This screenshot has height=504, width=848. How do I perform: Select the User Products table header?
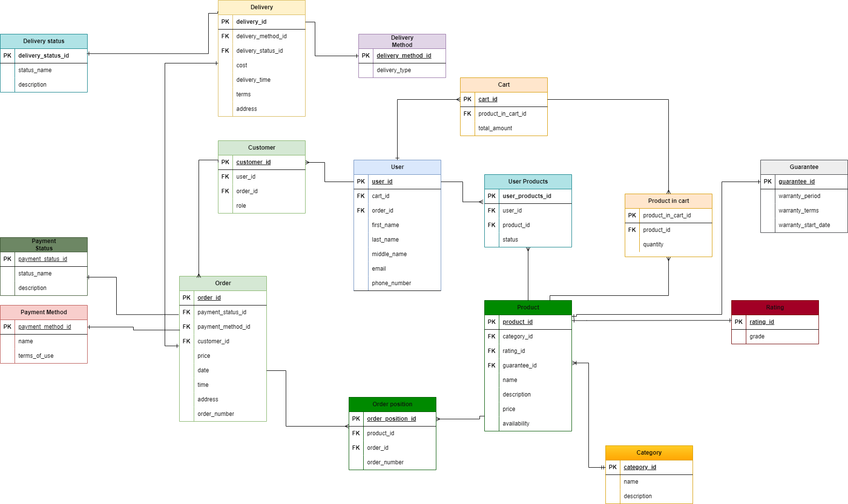click(528, 182)
